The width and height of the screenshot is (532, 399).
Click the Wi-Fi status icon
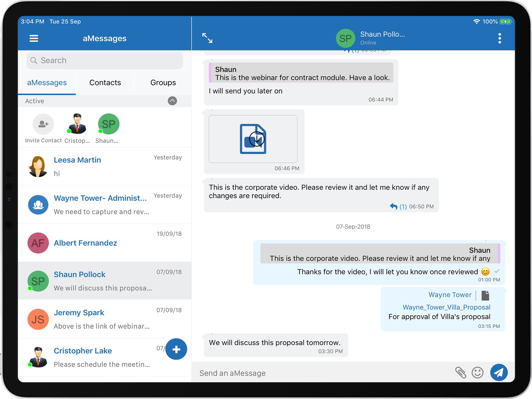(477, 21)
